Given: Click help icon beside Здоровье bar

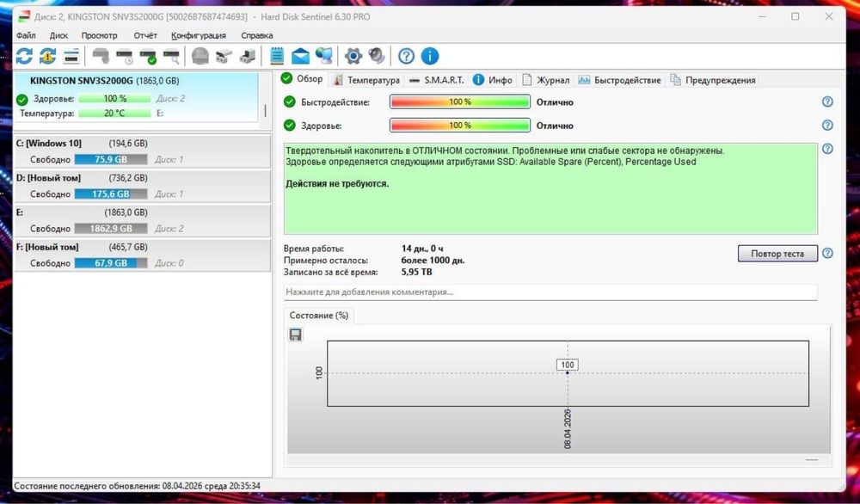Looking at the screenshot, I should point(827,126).
